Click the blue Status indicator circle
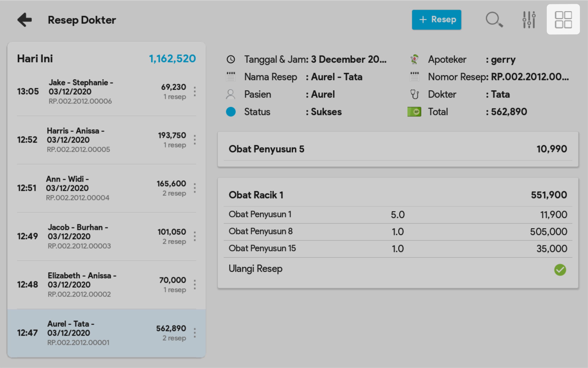 [231, 112]
